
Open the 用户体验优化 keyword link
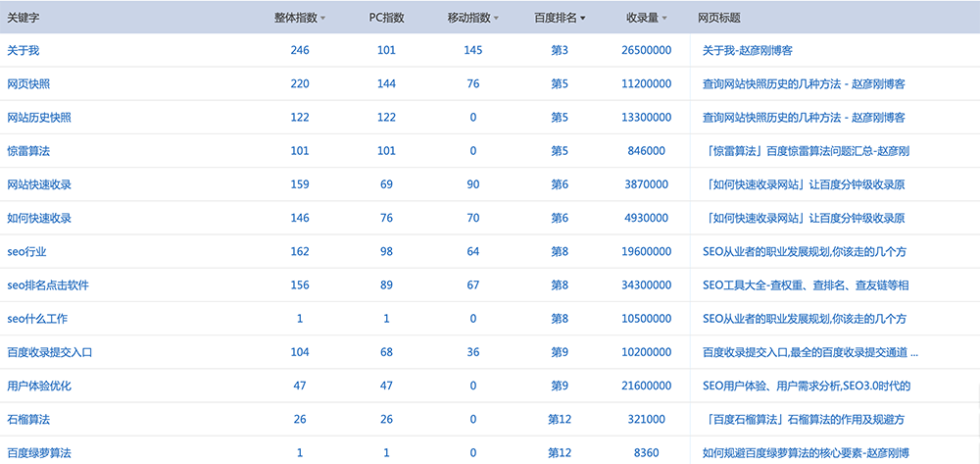tap(39, 386)
